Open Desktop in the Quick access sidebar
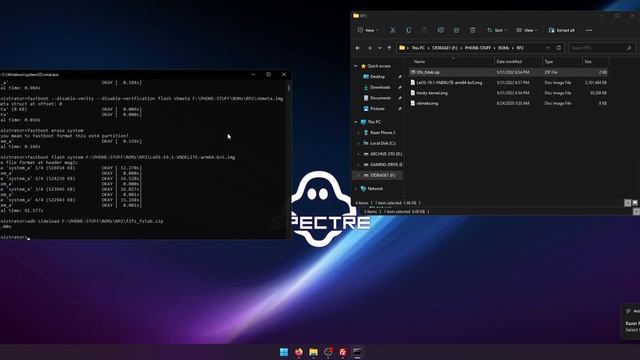 (x=377, y=77)
